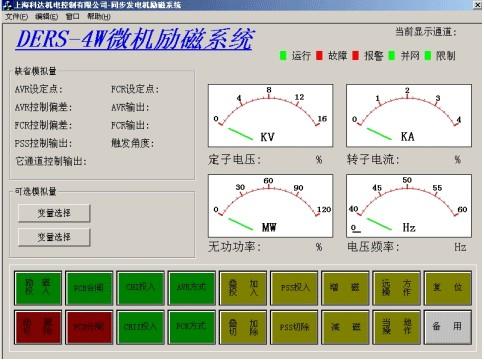The image size is (484, 363).
Task: Click the green 运行 status indicator
Action: [x=283, y=56]
